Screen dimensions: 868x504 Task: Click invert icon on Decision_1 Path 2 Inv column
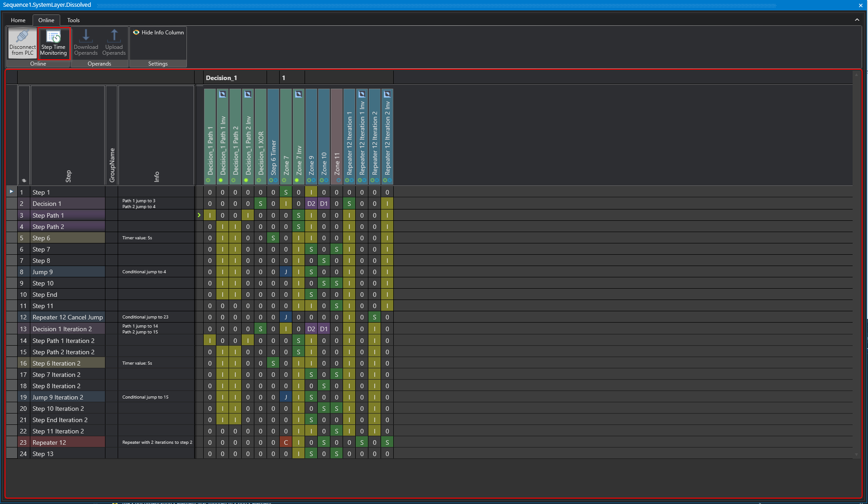click(x=248, y=94)
